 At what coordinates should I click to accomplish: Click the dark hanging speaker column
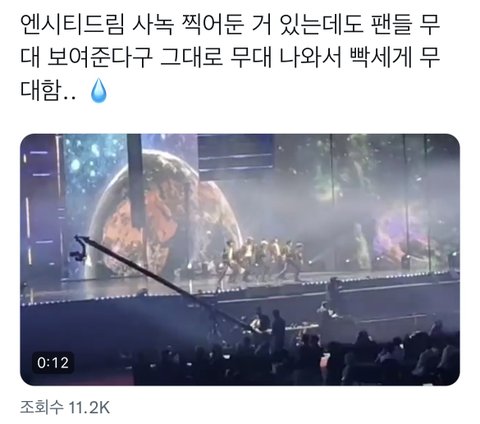click(136, 180)
